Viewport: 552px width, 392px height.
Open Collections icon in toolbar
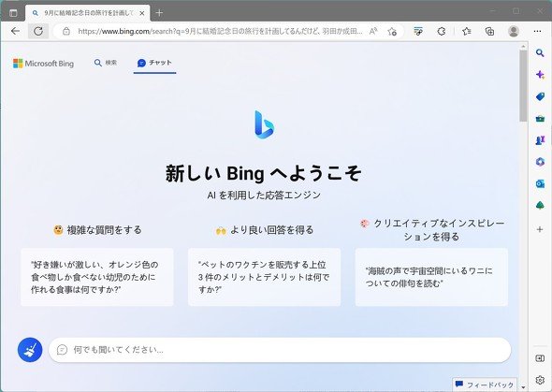(x=489, y=31)
